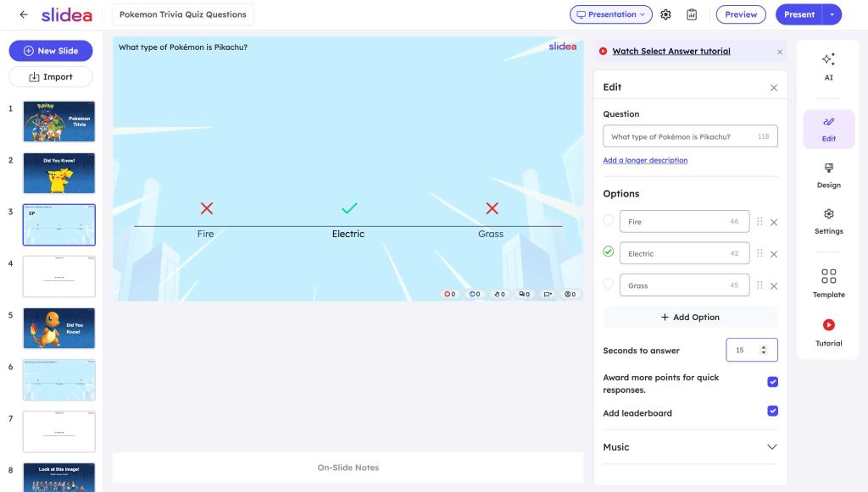The image size is (868, 492).
Task: Go back using the left arrow icon
Action: [x=23, y=14]
